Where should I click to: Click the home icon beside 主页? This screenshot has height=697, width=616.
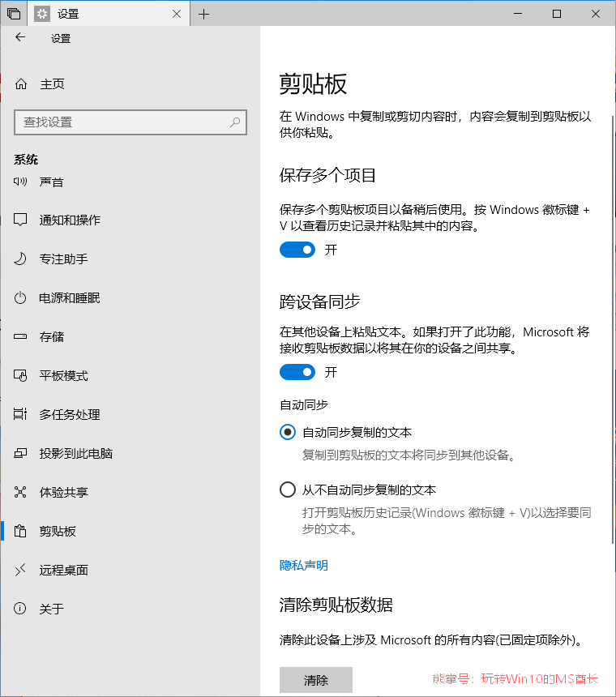point(21,84)
